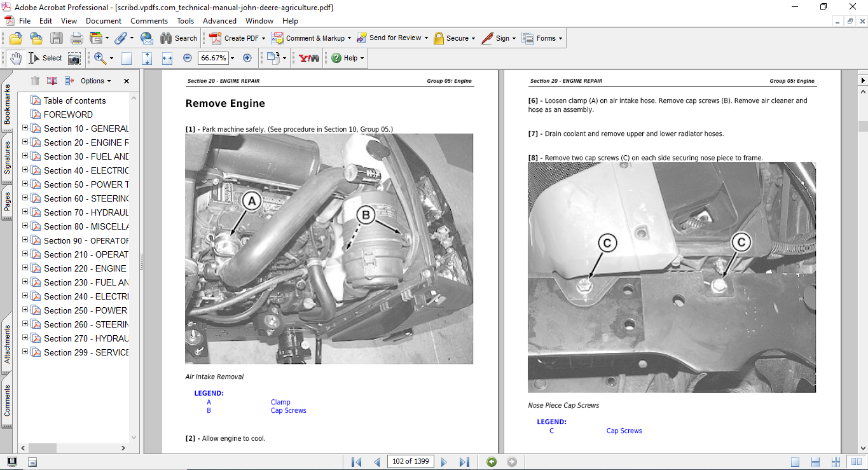Viewport: 868px width, 470px height.
Task: Expand Section 20 - ENGINE REPAIR bookmark
Action: tap(24, 142)
